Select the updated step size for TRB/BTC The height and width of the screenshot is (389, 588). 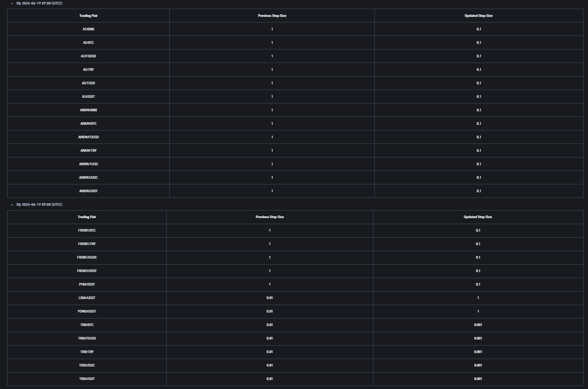[478, 325]
